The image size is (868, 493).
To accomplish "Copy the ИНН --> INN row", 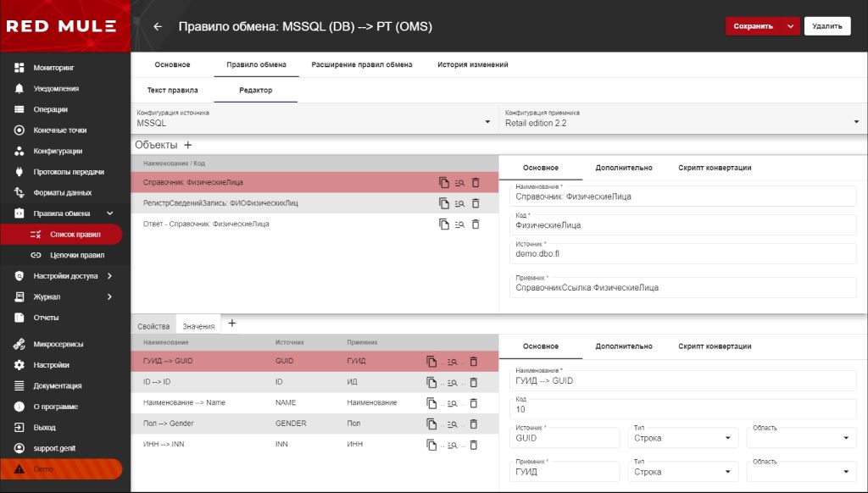I will coord(431,445).
